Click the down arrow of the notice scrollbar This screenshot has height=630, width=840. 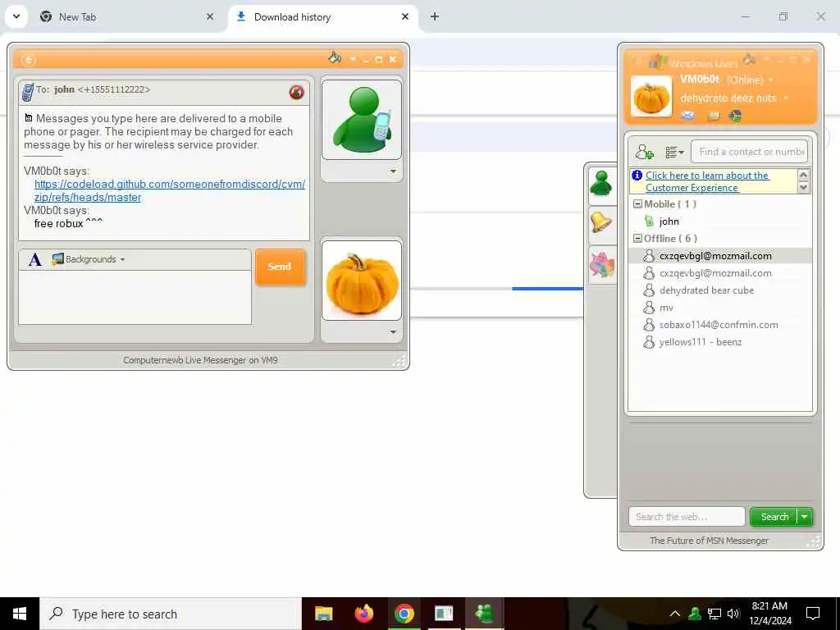(803, 187)
